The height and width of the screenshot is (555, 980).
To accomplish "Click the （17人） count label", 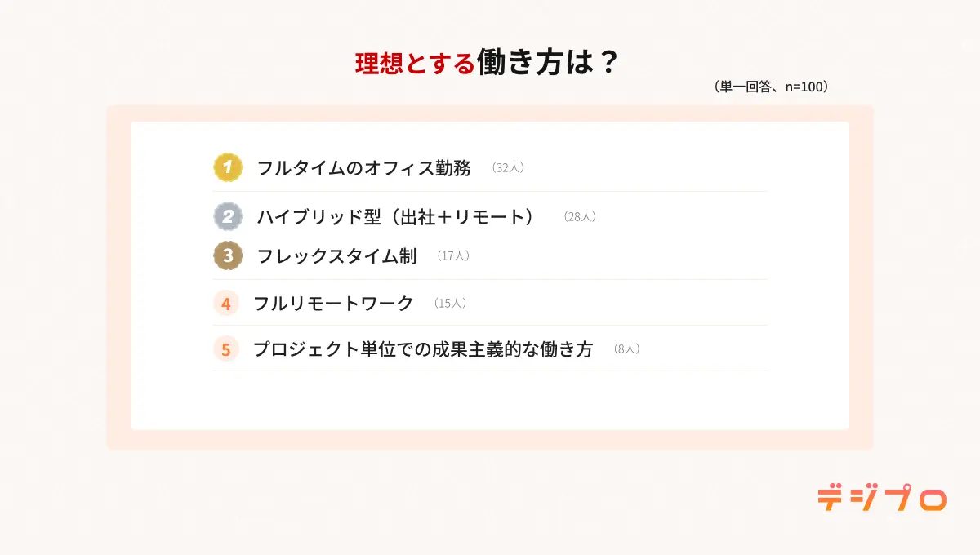I will point(452,256).
